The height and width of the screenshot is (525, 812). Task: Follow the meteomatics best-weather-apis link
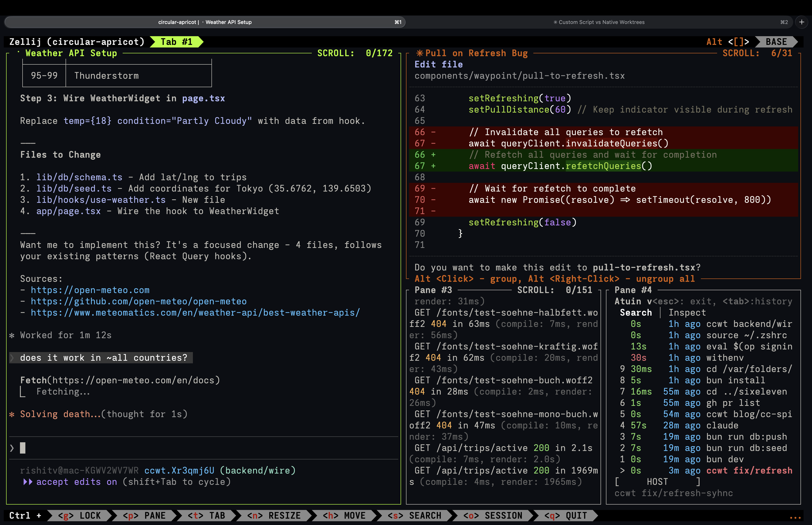point(194,312)
